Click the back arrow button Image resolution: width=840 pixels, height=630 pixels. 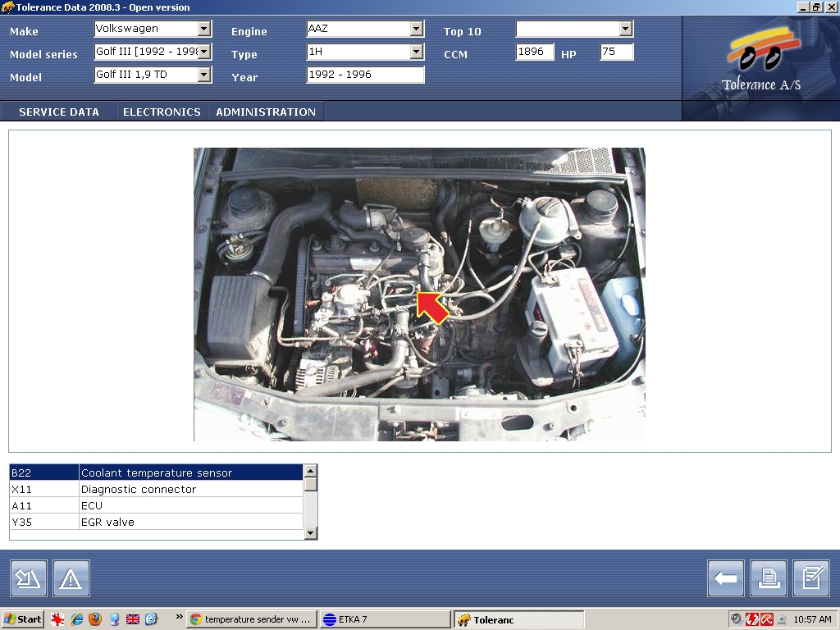pos(726,578)
